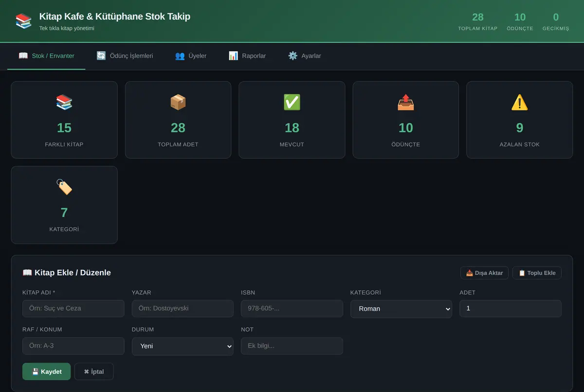Click the number 18 above Mevcut
Viewport: 584px width, 392px height.
tap(292, 128)
